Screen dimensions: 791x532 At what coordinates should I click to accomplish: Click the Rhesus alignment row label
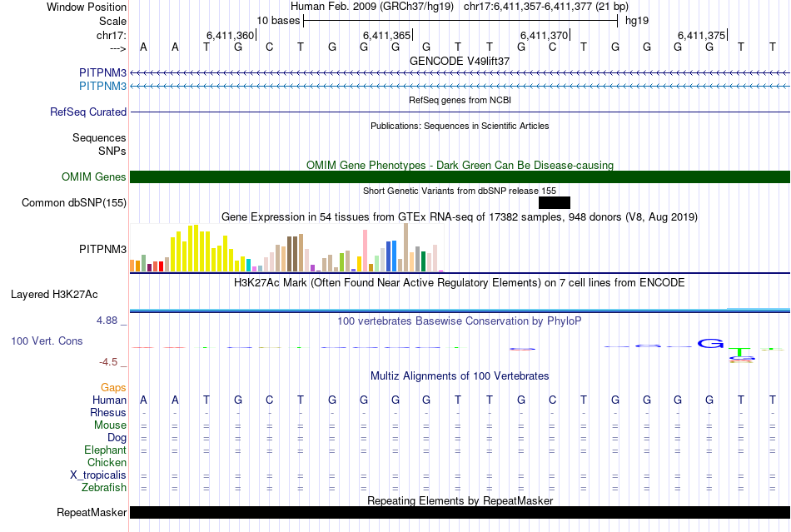coord(108,412)
